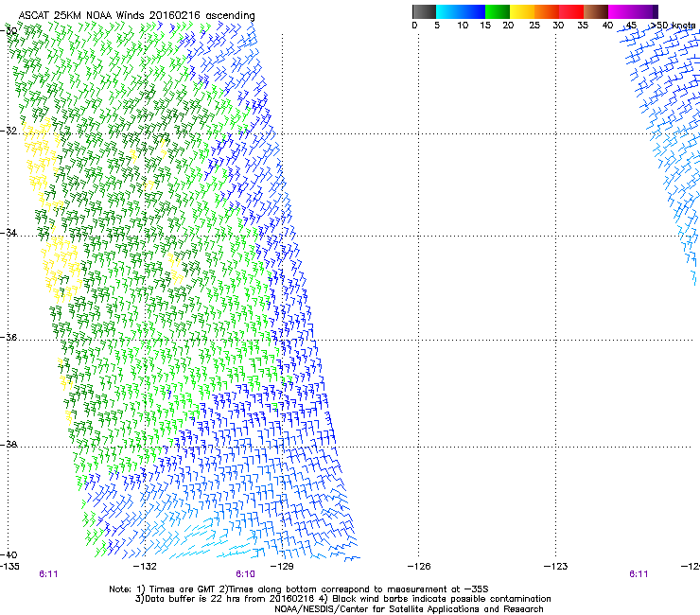Click the '10' legend scale number

pyautogui.click(x=463, y=26)
